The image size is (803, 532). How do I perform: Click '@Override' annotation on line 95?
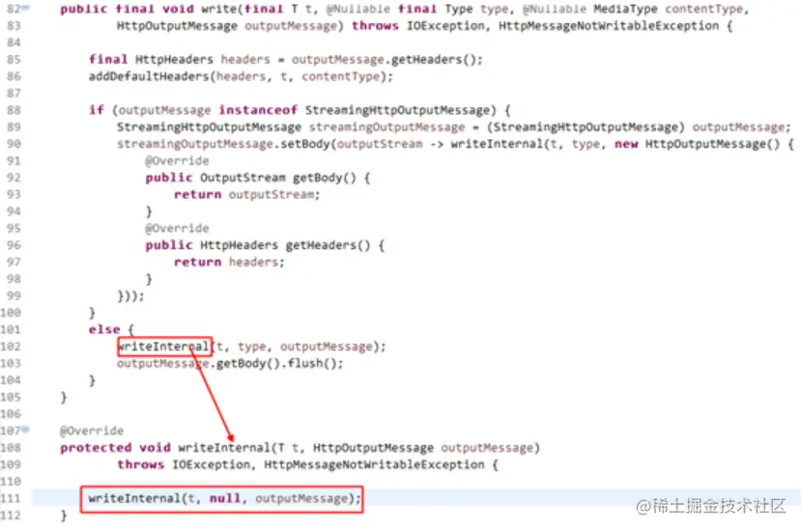(x=177, y=228)
